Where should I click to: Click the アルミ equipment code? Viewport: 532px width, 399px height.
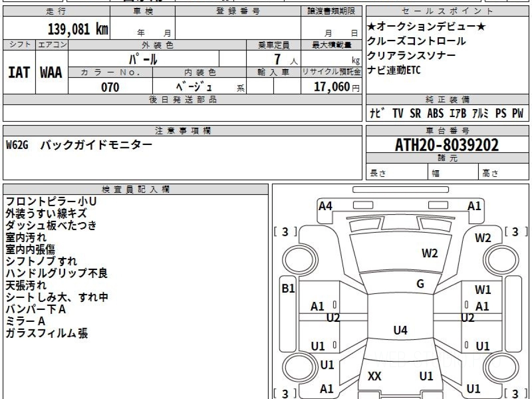[x=481, y=113]
